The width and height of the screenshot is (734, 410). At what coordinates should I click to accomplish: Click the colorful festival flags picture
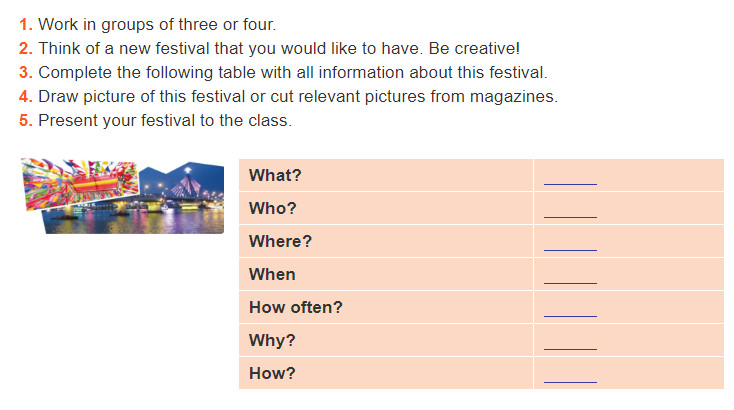tap(80, 183)
